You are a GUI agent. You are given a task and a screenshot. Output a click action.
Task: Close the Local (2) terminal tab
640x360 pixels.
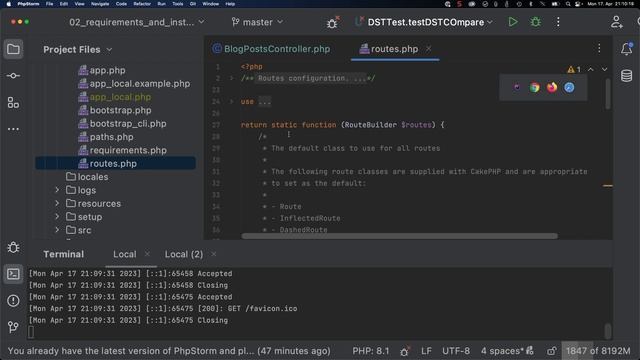click(x=213, y=254)
